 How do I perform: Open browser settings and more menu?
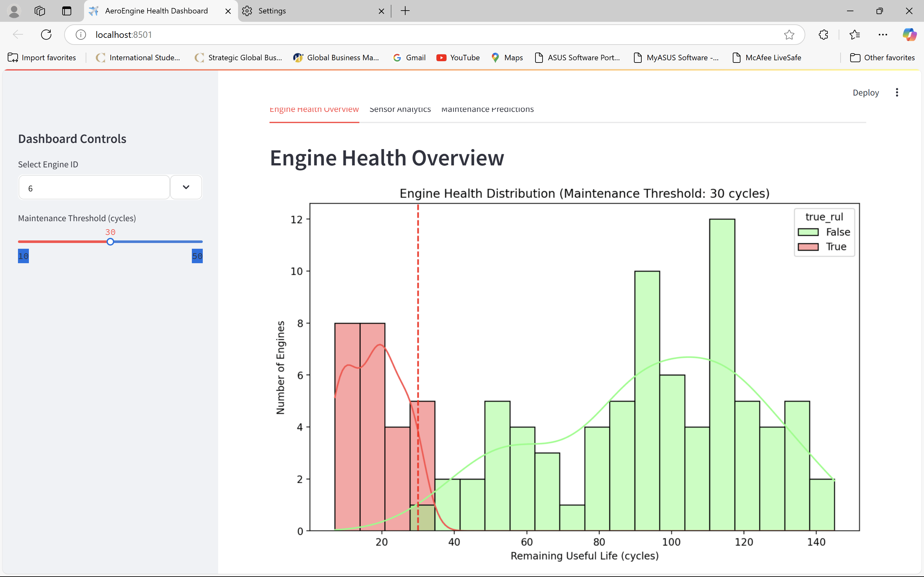pyautogui.click(x=883, y=35)
